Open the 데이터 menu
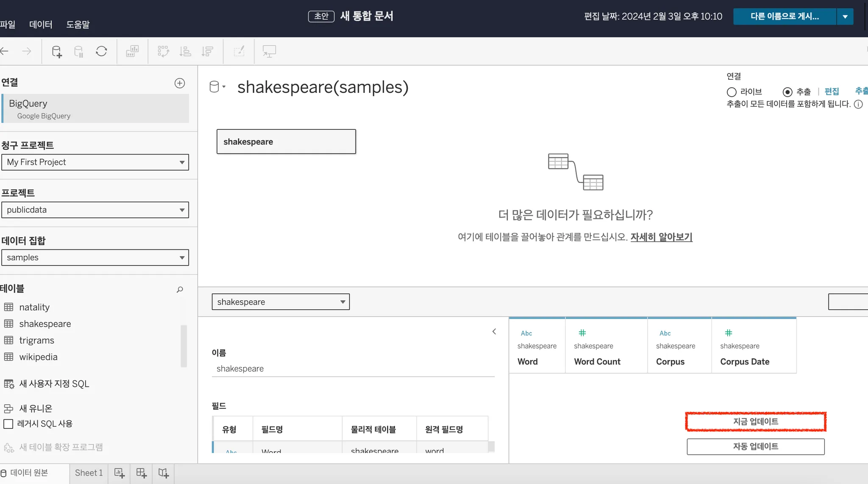Screen dimensions: 868x484 point(41,25)
